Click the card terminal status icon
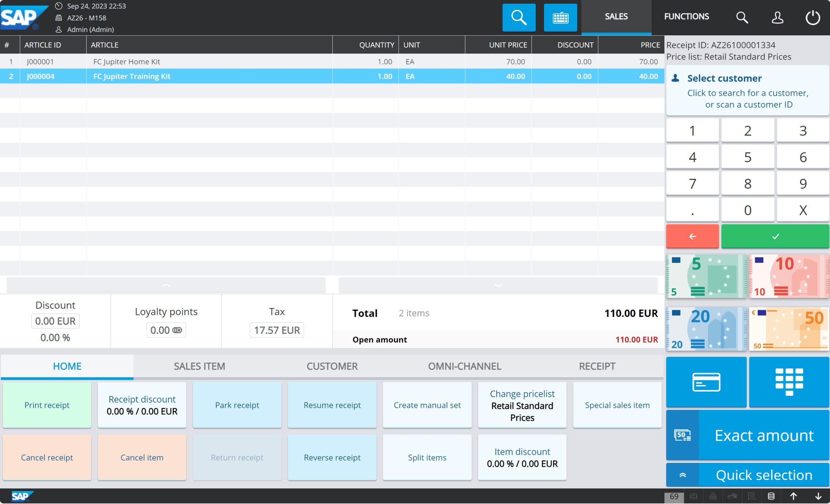Image resolution: width=830 pixels, height=504 pixels. [x=732, y=497]
